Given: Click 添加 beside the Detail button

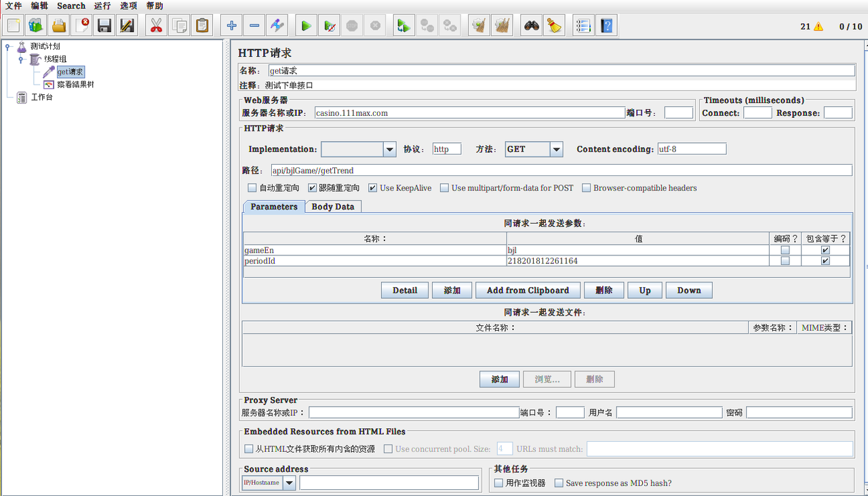Looking at the screenshot, I should (452, 290).
